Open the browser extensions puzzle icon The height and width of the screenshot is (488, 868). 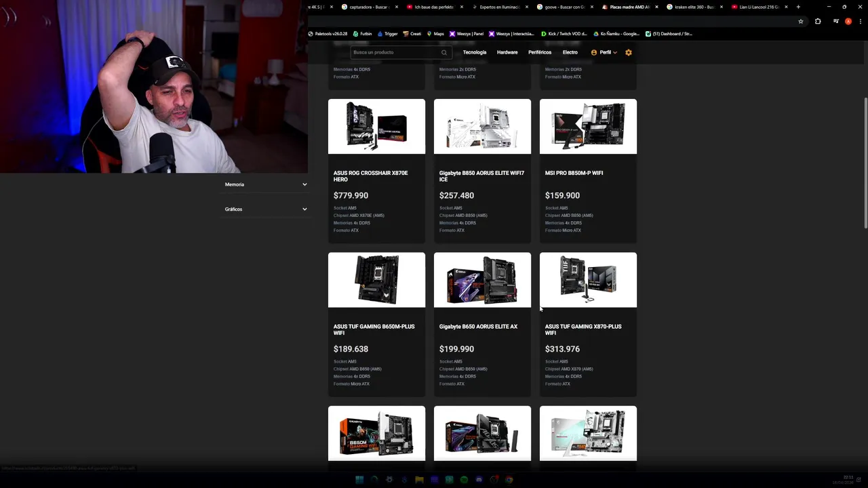click(x=818, y=21)
